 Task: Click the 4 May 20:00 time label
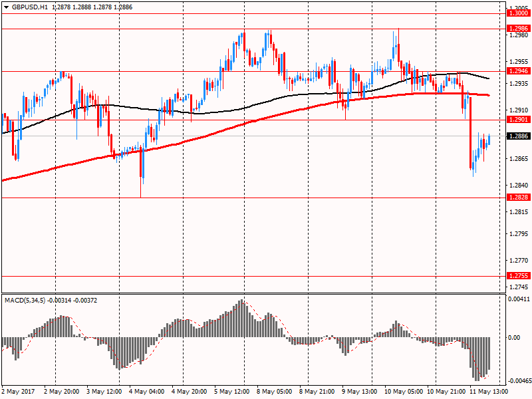coord(189,392)
